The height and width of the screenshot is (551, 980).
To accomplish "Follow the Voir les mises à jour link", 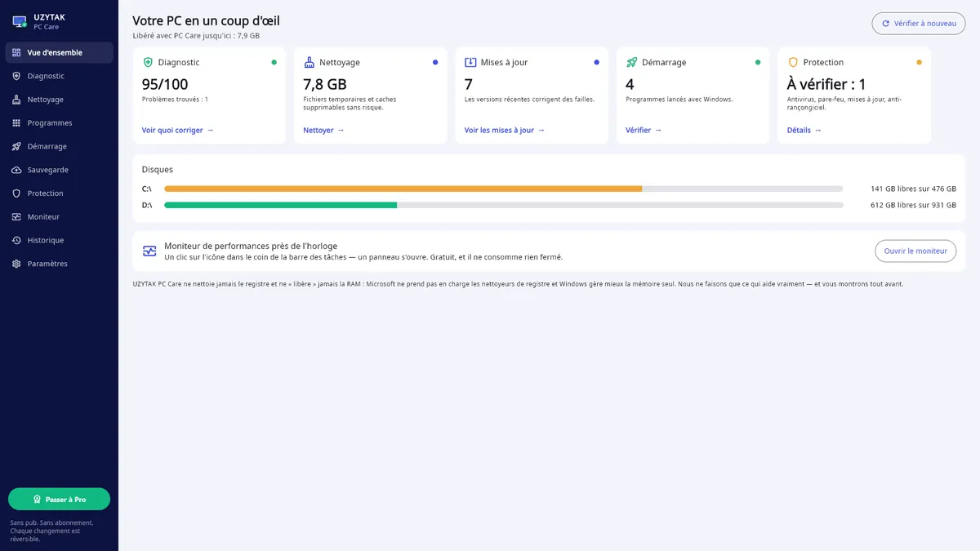I will click(505, 130).
